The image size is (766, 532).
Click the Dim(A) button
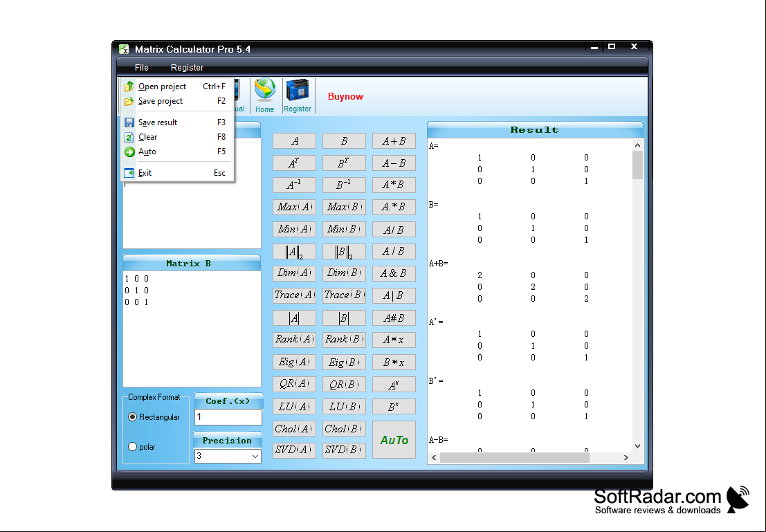pos(294,273)
